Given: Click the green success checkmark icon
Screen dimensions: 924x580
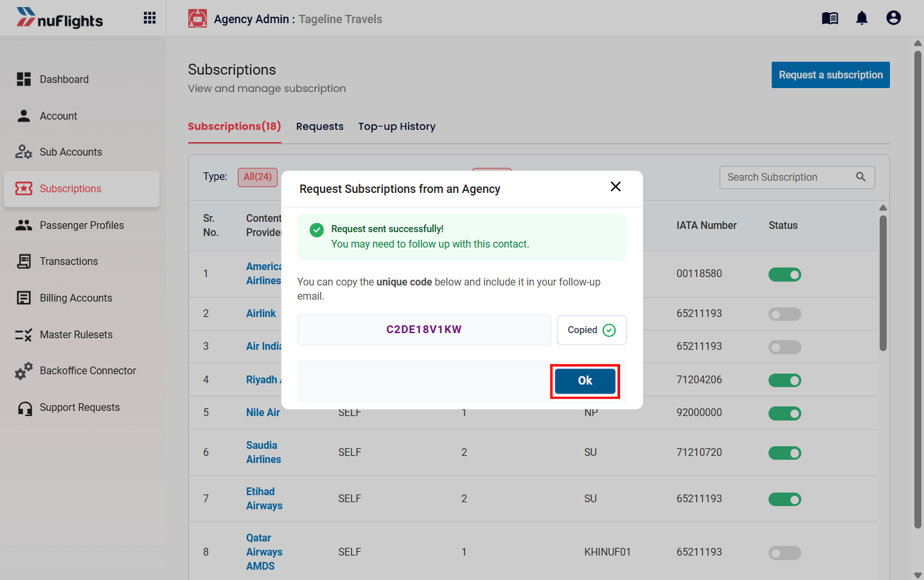Looking at the screenshot, I should (317, 230).
